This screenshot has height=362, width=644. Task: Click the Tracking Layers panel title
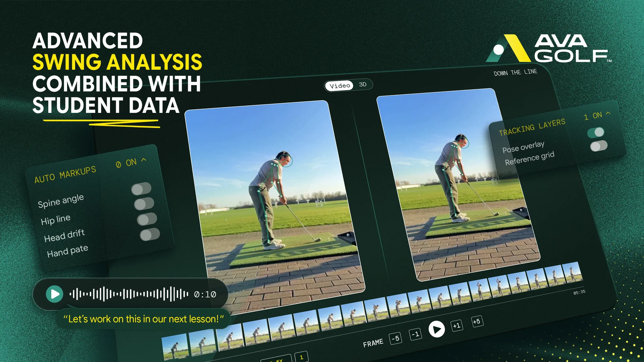pyautogui.click(x=532, y=127)
